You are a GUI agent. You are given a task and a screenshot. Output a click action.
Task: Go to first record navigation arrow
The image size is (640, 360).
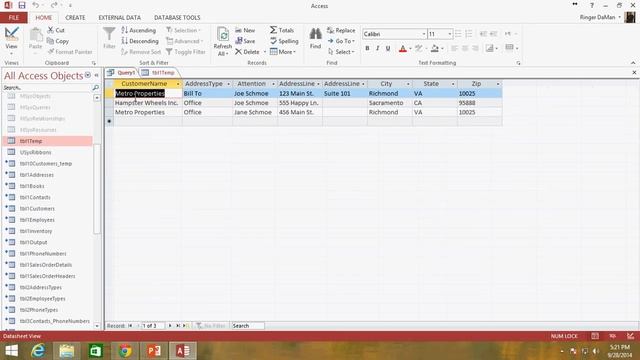(130, 326)
